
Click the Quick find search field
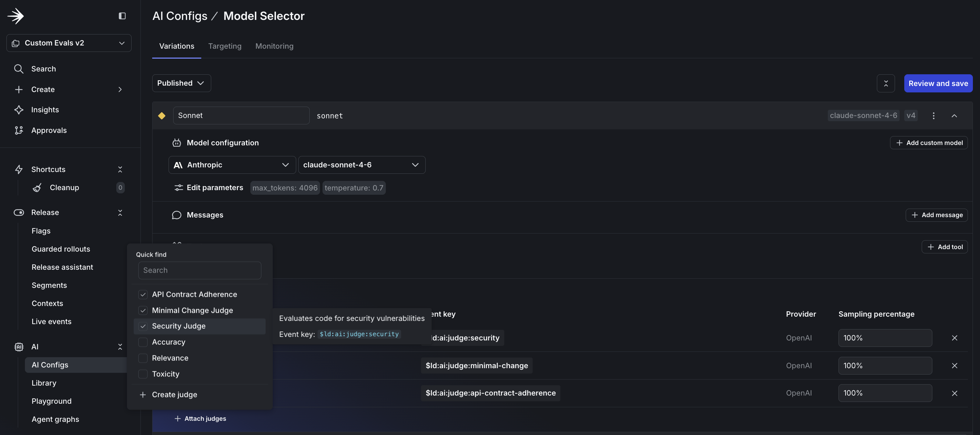pyautogui.click(x=199, y=270)
